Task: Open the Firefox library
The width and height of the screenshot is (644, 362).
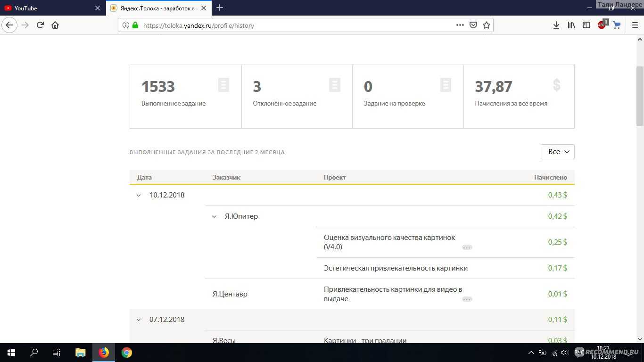Action: [x=571, y=25]
